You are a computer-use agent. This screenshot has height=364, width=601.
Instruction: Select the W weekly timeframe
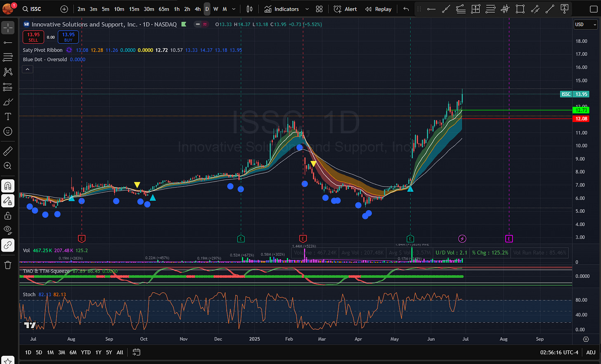pos(215,9)
